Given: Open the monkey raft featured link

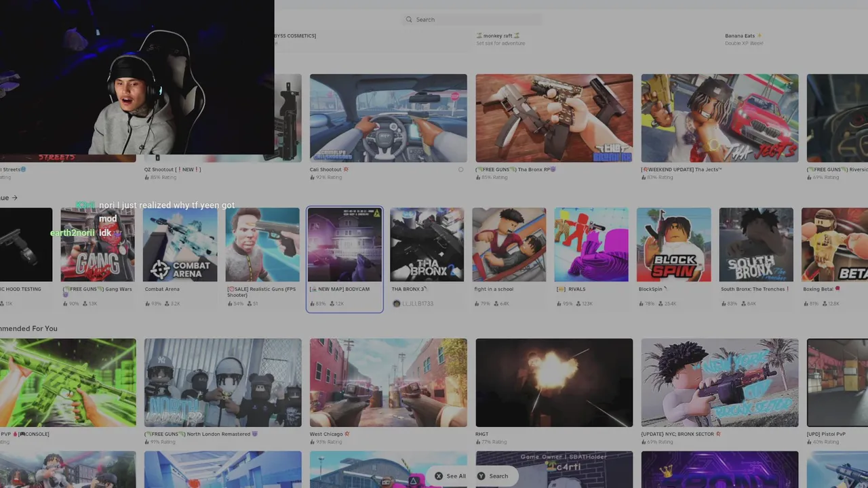Looking at the screenshot, I should pos(498,36).
